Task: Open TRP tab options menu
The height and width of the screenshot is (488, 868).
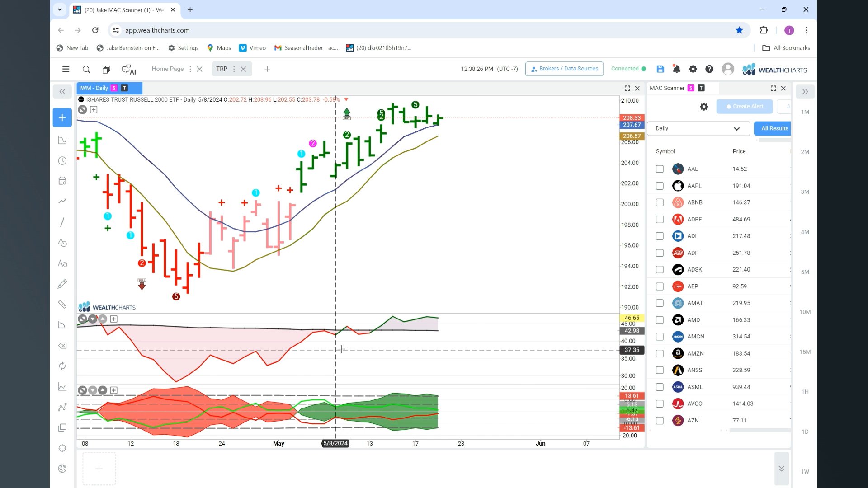Action: [234, 69]
